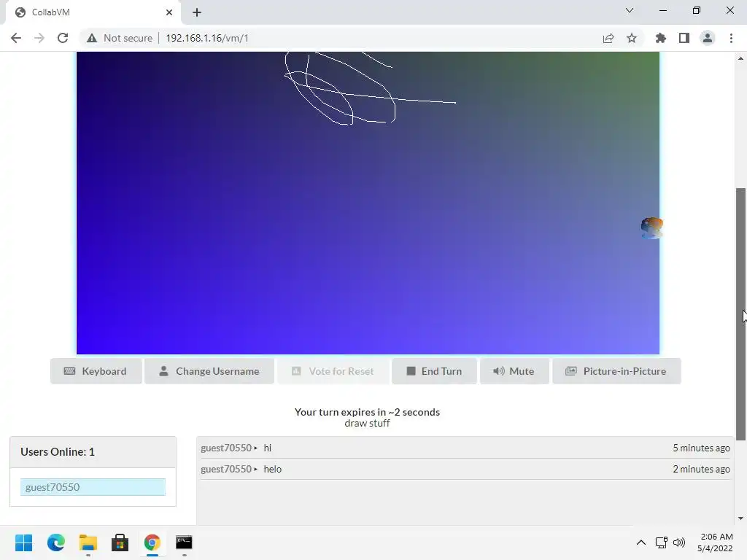Click the scrollbar up arrow
This screenshot has width=747, height=560.
click(x=740, y=58)
